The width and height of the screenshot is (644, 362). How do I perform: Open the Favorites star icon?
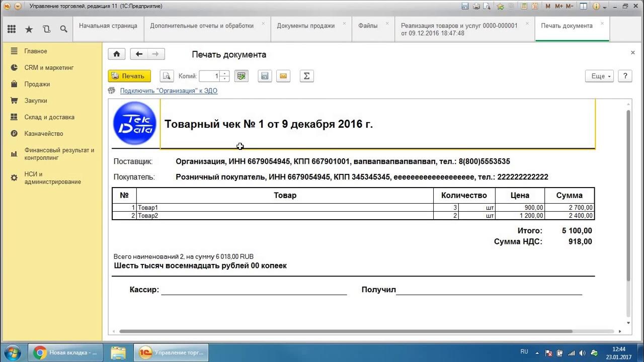(29, 29)
